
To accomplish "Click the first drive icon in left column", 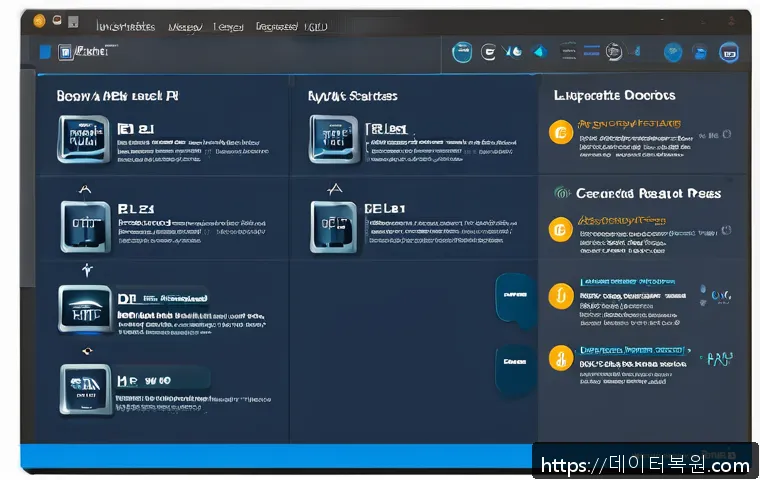I will tap(83, 139).
